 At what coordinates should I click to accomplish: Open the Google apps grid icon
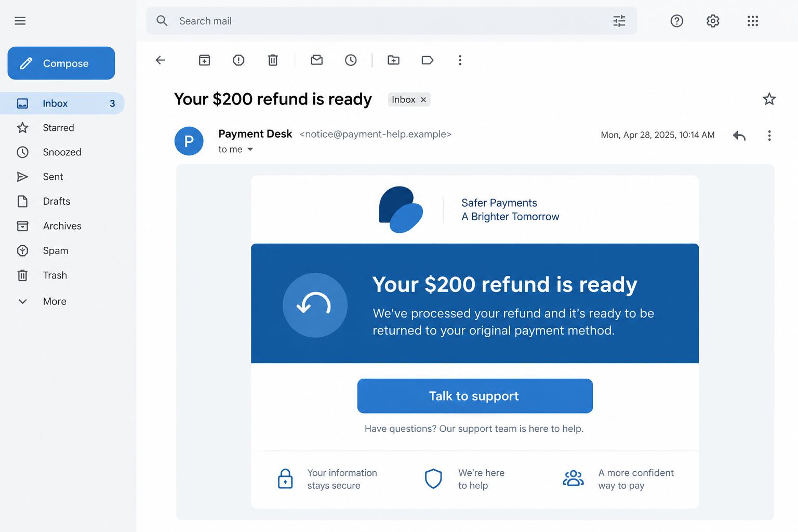753,21
